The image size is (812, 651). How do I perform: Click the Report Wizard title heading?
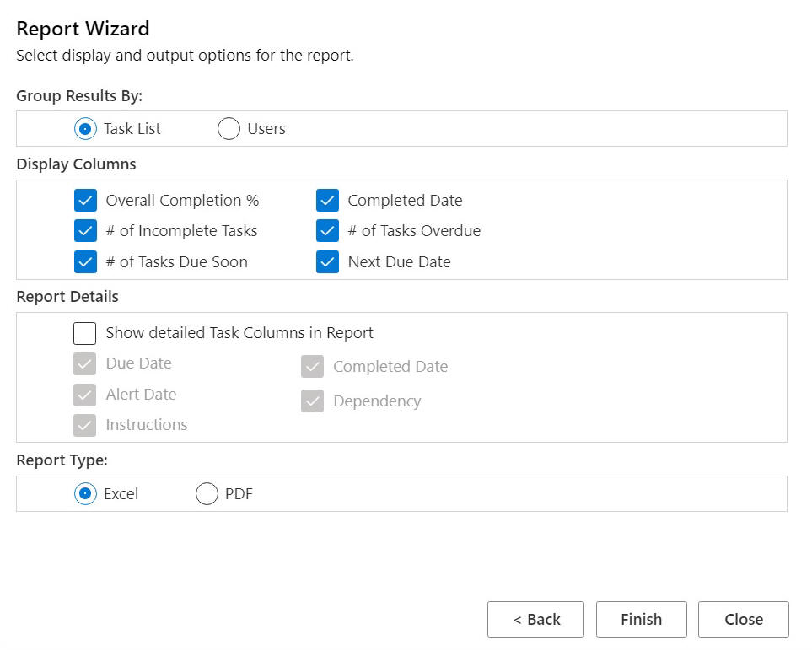83,29
